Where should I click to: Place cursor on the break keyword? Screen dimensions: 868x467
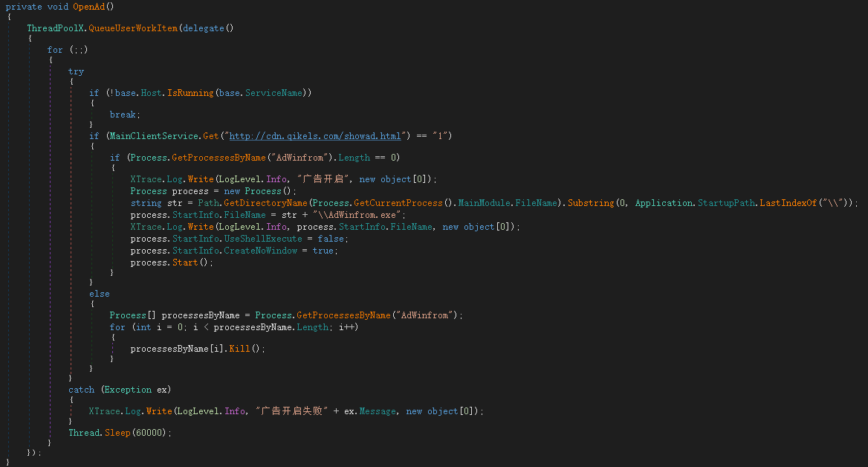tap(122, 115)
